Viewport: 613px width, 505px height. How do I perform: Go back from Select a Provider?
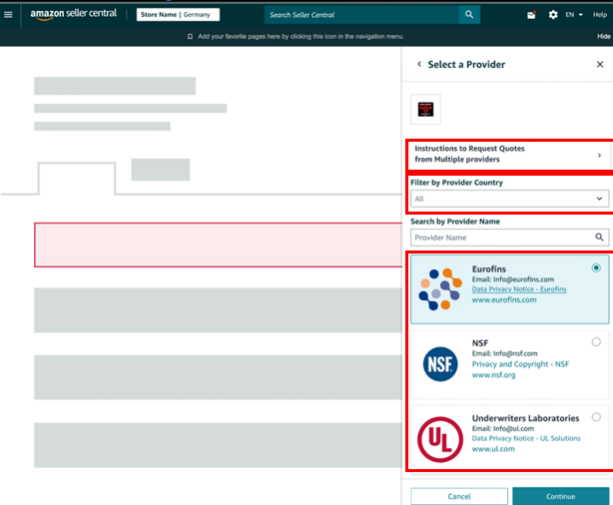coord(419,64)
